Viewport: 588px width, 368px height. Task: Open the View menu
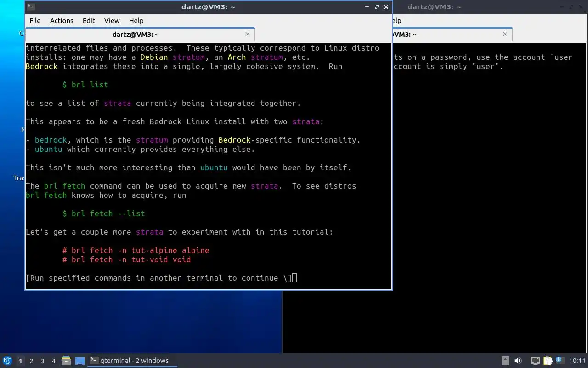click(x=112, y=21)
